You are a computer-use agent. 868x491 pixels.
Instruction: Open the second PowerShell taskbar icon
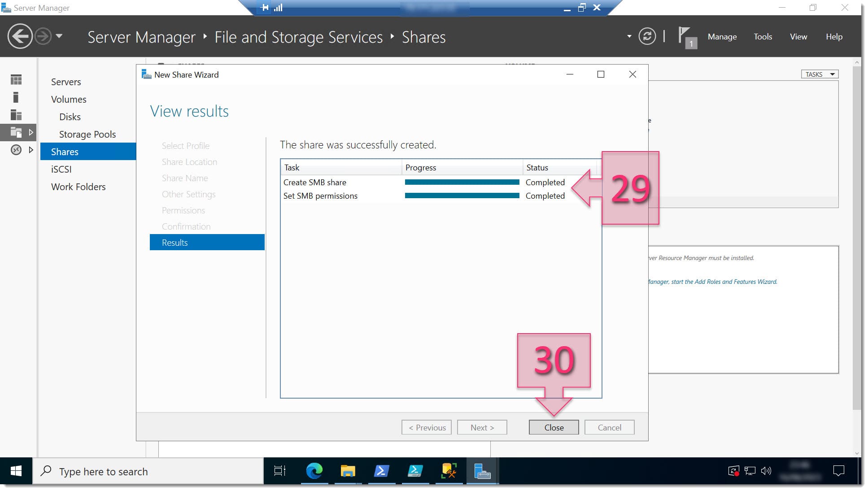415,471
